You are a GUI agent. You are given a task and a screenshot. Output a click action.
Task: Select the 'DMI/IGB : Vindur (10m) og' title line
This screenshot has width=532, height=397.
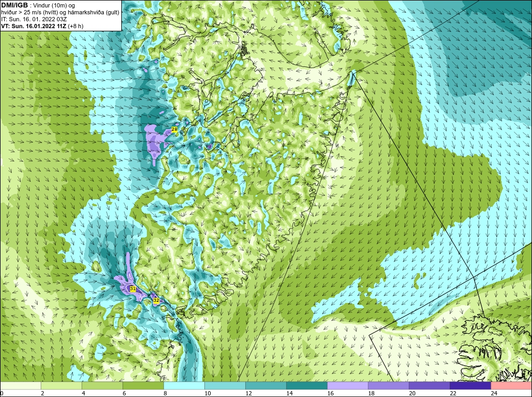tap(38, 5)
